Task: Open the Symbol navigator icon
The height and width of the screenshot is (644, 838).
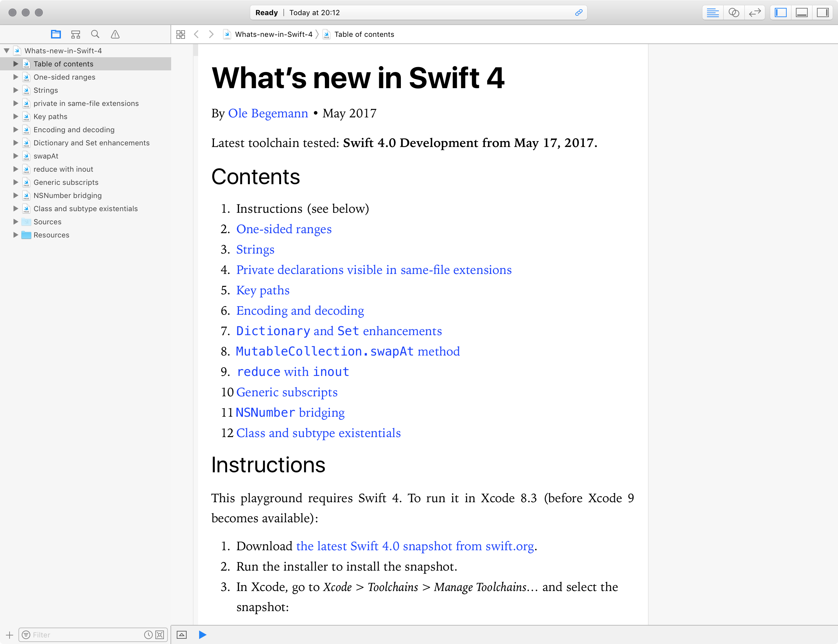Action: point(76,35)
